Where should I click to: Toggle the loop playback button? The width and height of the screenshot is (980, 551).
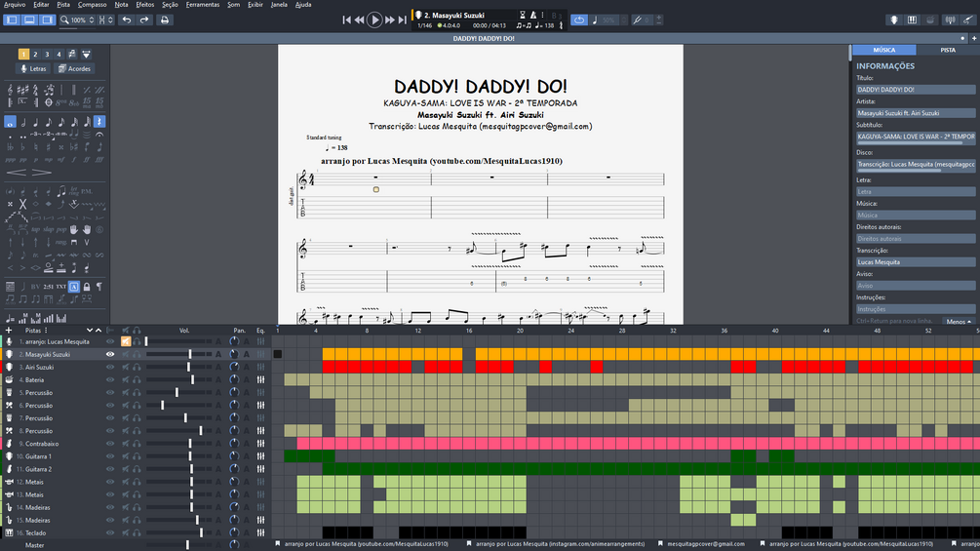click(x=579, y=20)
